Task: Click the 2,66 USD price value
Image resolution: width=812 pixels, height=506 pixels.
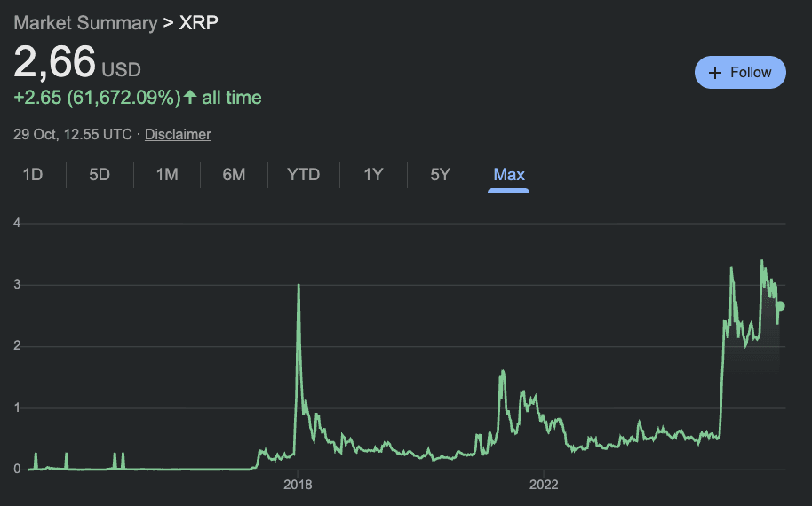Action: click(55, 62)
